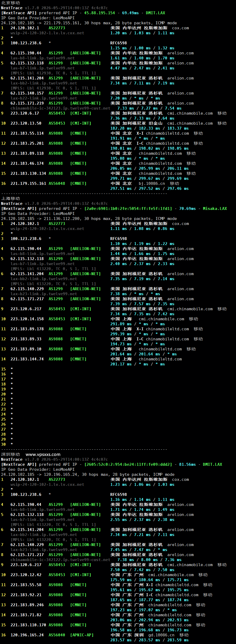Click the 深圳移动 section header
Viewport: 236px width, 644px height.
click(11, 454)
